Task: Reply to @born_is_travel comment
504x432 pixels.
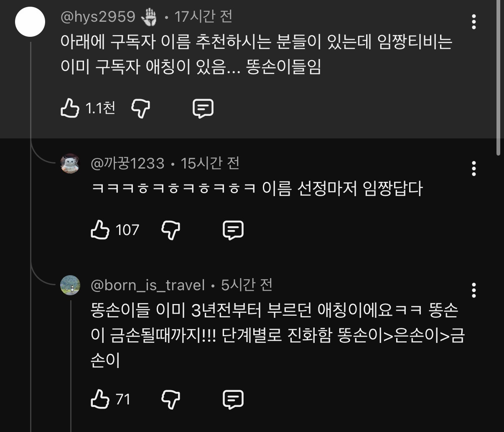Action: 233,399
